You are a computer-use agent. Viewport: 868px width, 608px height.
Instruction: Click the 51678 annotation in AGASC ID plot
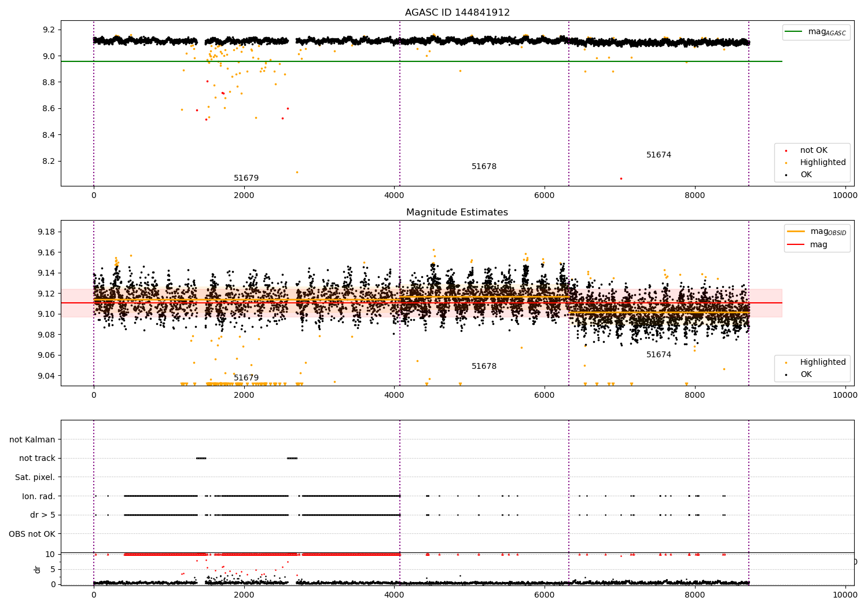[x=484, y=167]
